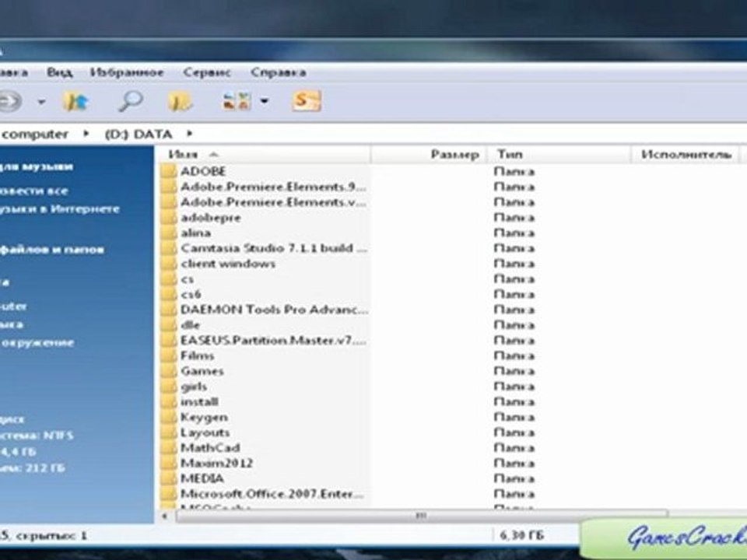
Task: Open Views dropdown arrow
Action: [264, 101]
